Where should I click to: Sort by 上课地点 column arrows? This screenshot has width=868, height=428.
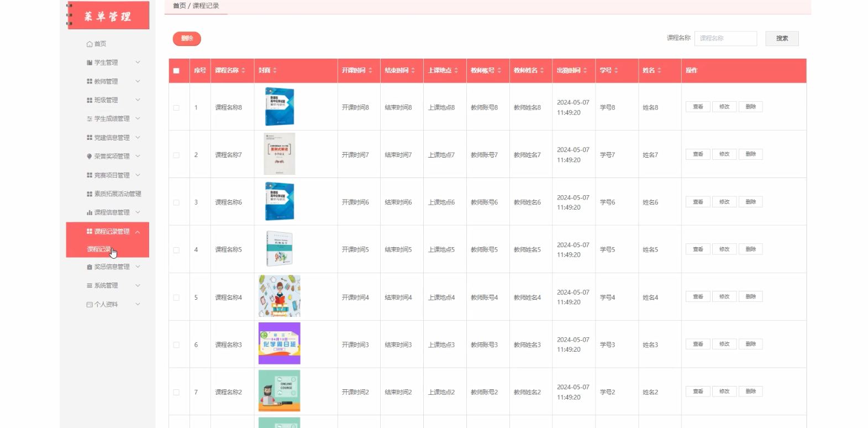(x=456, y=71)
